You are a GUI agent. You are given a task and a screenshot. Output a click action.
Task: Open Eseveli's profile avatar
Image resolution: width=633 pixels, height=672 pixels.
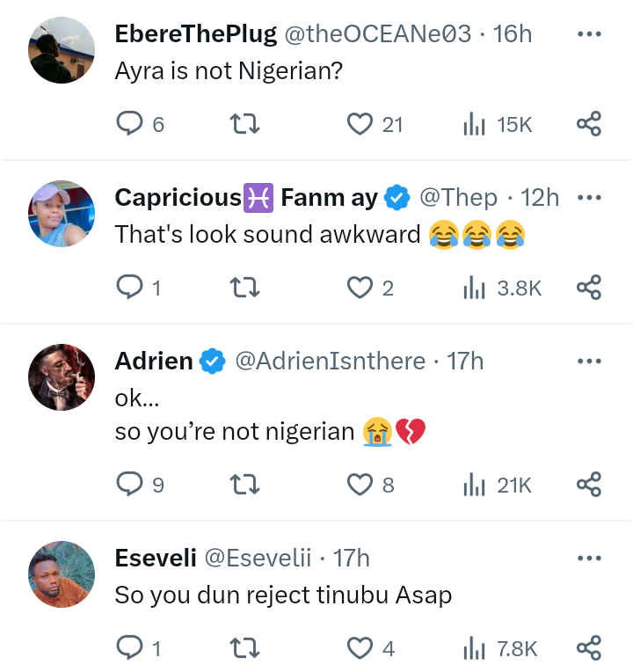tap(62, 574)
